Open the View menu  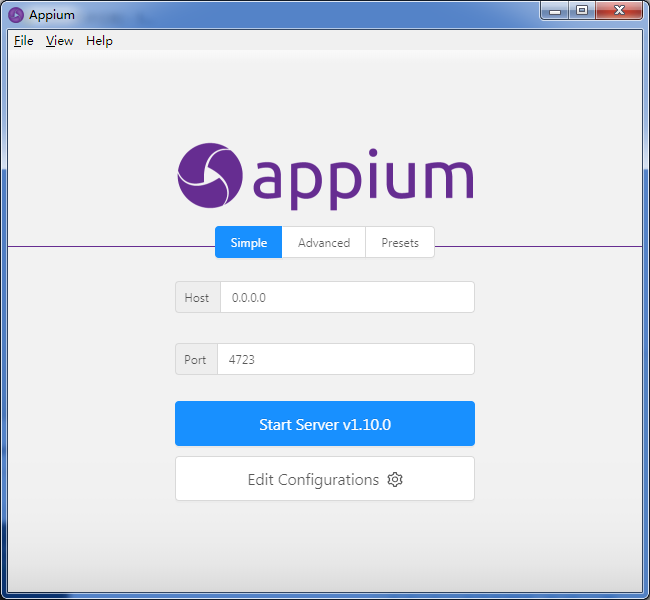point(59,41)
